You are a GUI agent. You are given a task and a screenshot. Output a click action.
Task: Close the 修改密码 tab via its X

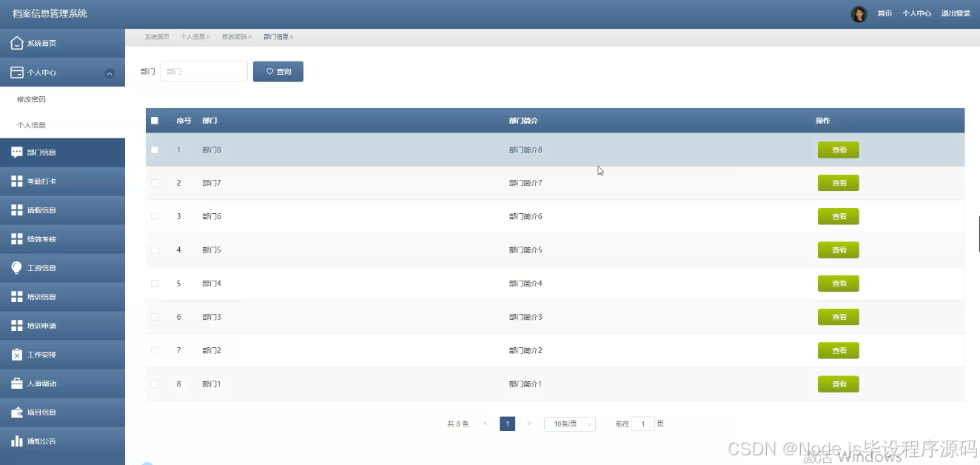(250, 37)
